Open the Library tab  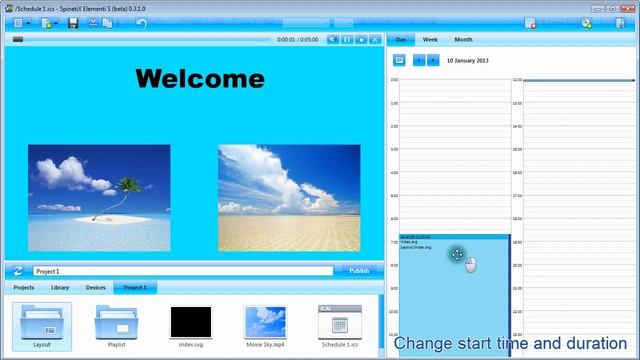click(60, 287)
